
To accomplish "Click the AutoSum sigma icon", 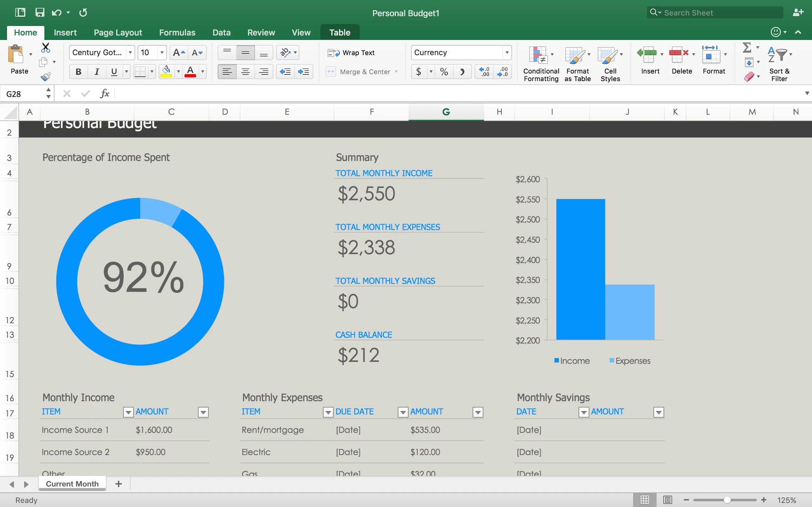I will click(x=747, y=48).
